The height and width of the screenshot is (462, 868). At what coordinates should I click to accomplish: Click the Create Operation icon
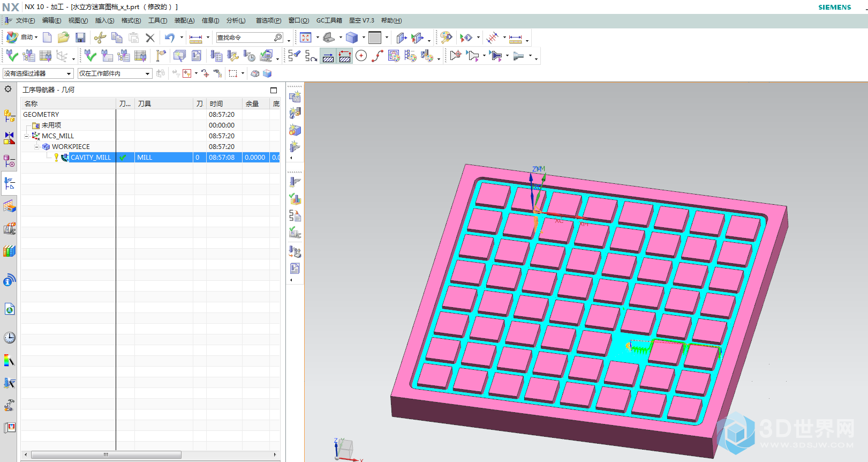point(295,146)
